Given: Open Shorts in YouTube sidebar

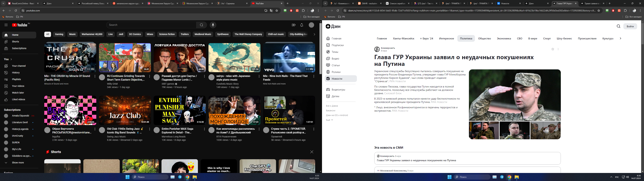Looking at the screenshot, I should tap(15, 42).
